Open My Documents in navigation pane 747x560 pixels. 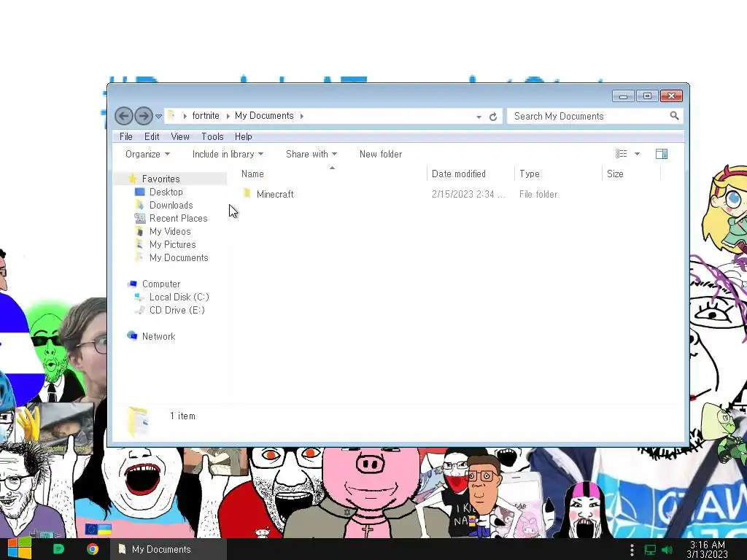click(179, 257)
